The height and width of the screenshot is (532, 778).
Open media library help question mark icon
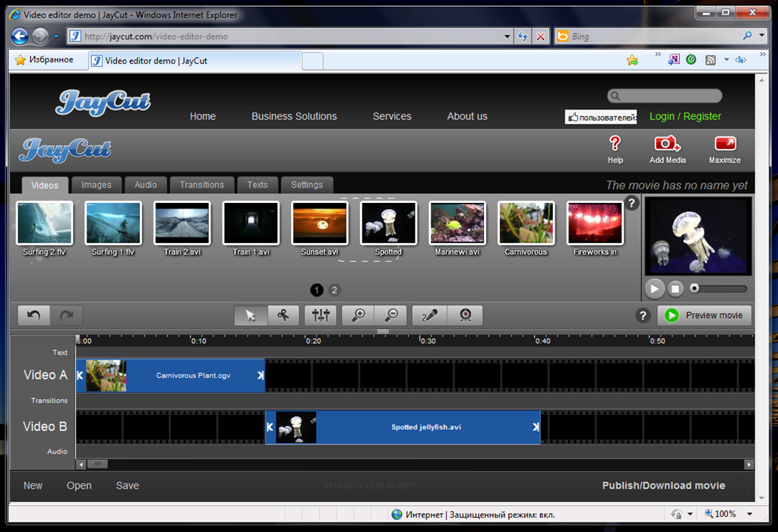pos(631,203)
